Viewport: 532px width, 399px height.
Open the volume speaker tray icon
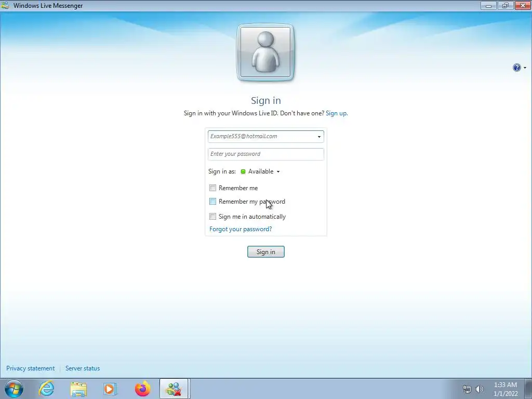pyautogui.click(x=480, y=389)
